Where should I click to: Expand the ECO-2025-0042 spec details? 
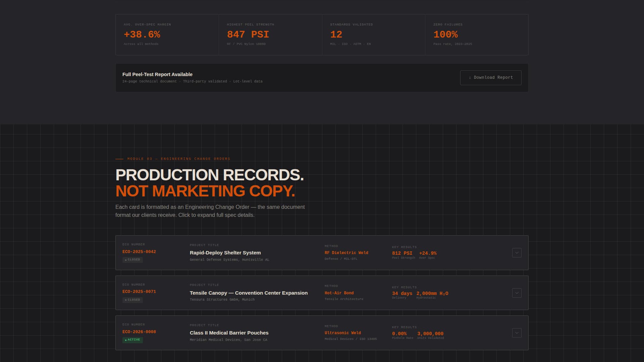[322, 253]
